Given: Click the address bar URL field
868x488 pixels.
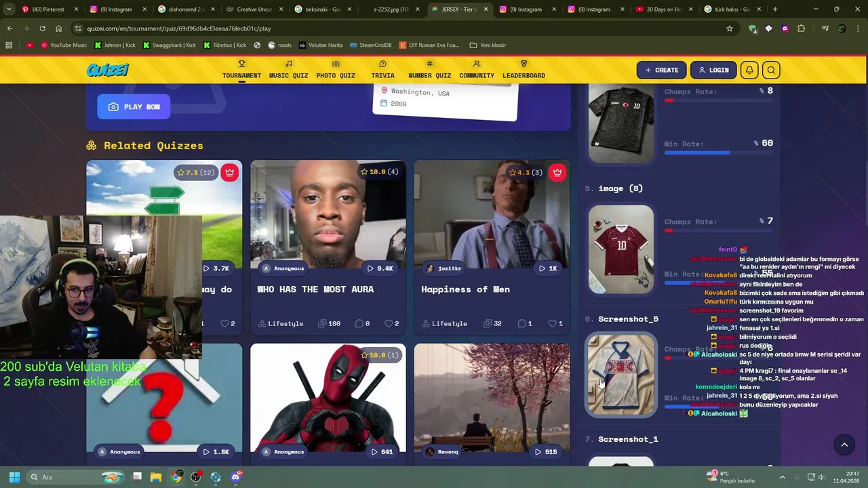Looking at the screenshot, I should 400,28.
